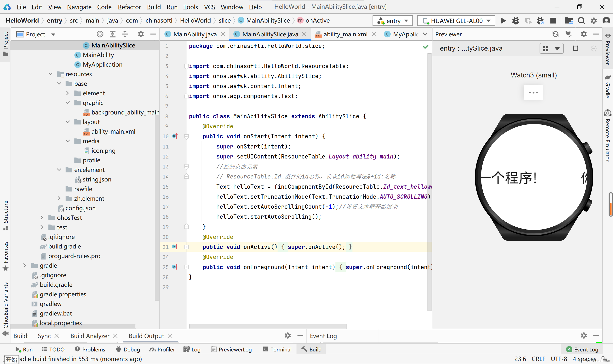The height and width of the screenshot is (364, 613).
Task: Toggle Remote Emulator side tab
Action: click(608, 135)
